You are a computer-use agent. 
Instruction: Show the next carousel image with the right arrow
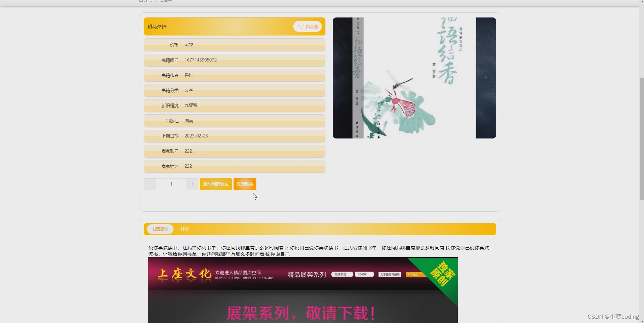[486, 78]
